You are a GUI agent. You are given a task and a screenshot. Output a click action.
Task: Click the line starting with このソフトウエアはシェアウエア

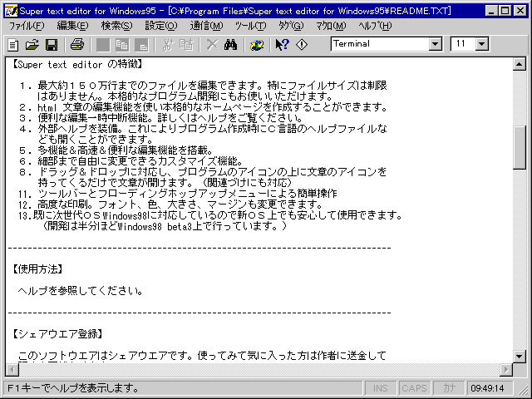pos(202,356)
